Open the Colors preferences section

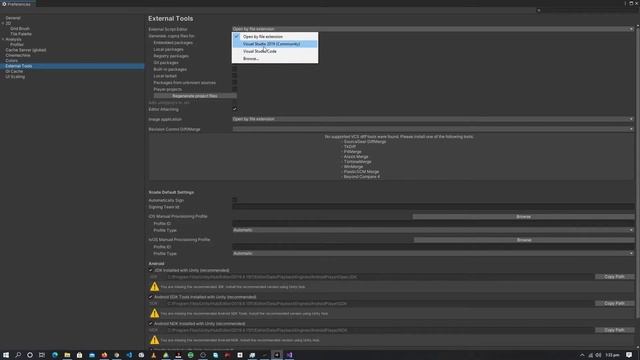[11, 60]
